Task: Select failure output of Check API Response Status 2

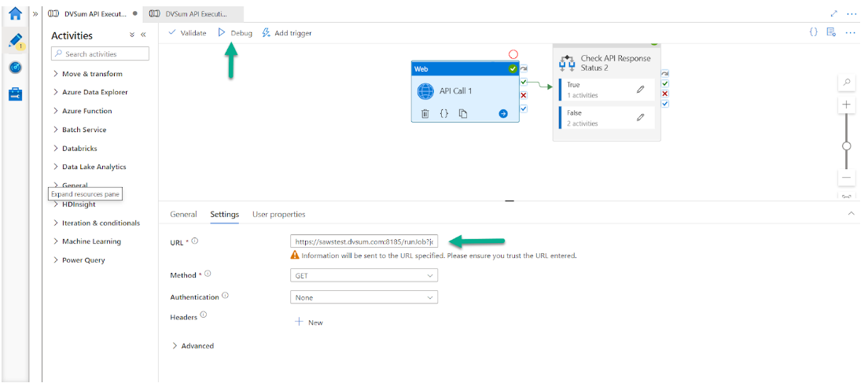Action: tap(665, 94)
